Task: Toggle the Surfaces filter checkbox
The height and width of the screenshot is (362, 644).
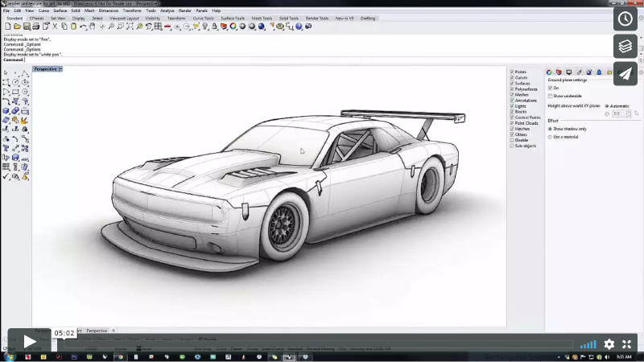Action: [x=512, y=84]
